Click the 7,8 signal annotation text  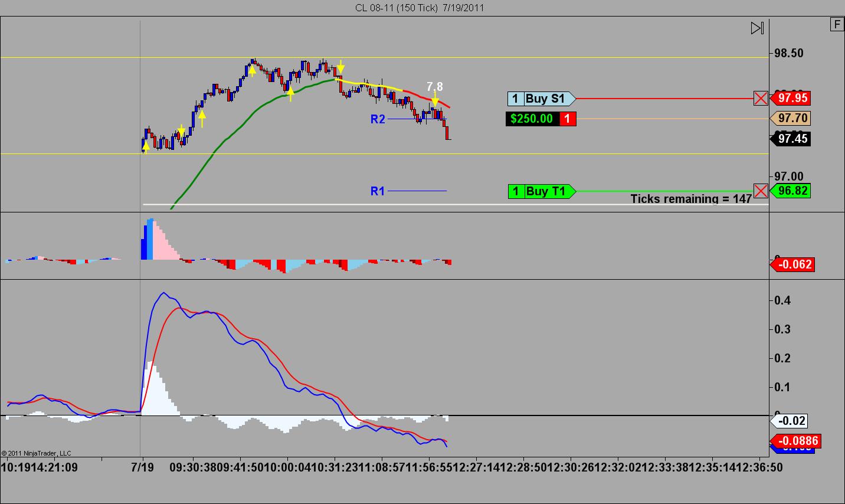pos(435,87)
